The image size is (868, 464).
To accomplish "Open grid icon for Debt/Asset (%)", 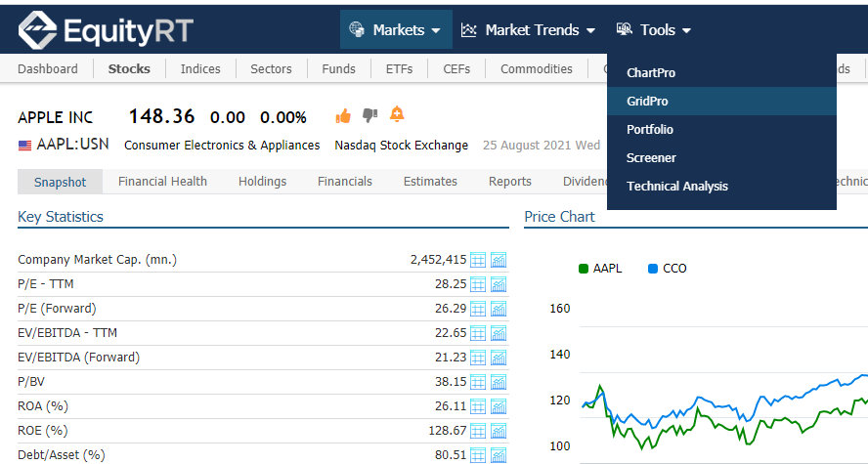I will (x=478, y=454).
